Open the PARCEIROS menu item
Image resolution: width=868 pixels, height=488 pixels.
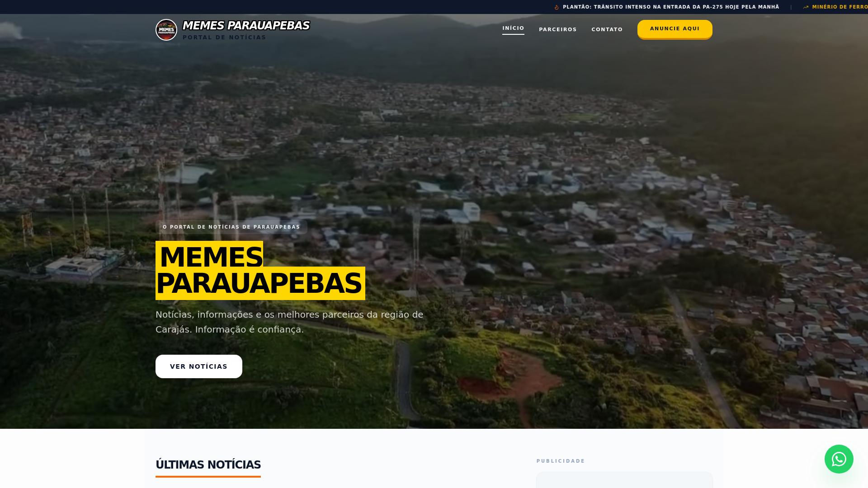coord(557,29)
